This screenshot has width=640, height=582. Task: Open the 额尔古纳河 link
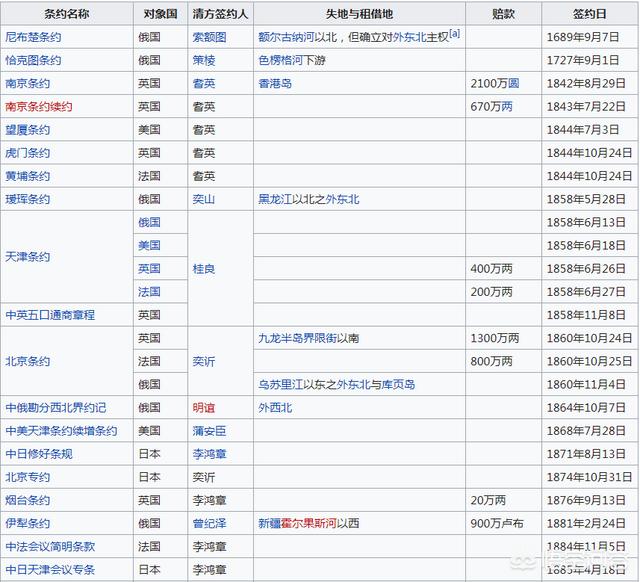[x=286, y=37]
